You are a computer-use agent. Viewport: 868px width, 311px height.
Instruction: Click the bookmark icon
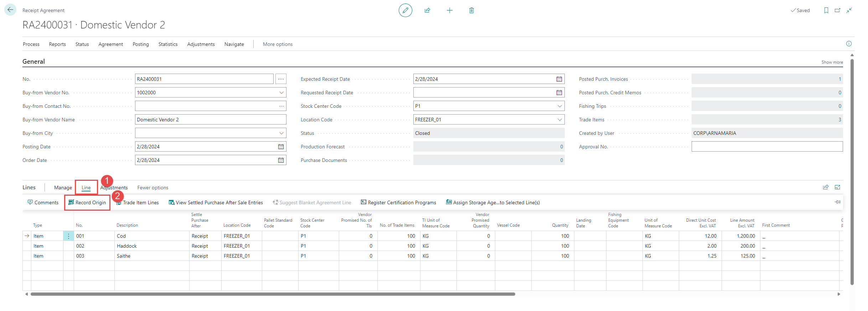(826, 10)
